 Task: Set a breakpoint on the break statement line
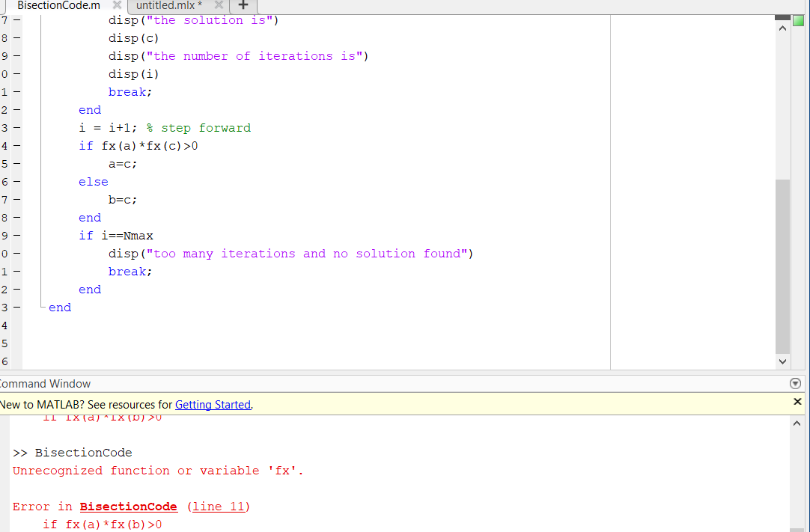15,91
